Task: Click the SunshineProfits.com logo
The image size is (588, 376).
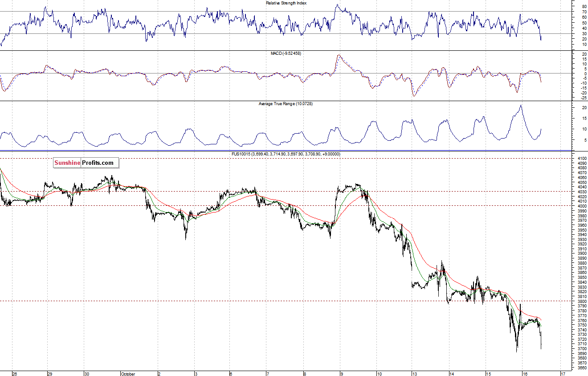Action: (x=86, y=163)
